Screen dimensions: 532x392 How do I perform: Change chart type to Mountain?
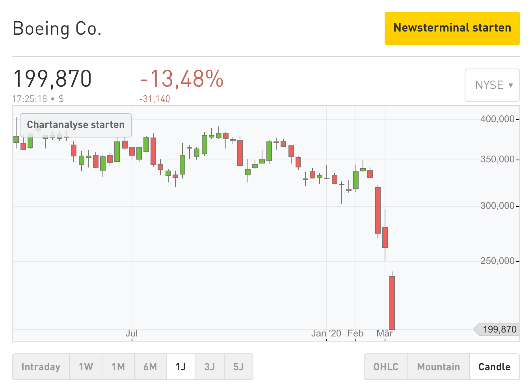pos(438,367)
